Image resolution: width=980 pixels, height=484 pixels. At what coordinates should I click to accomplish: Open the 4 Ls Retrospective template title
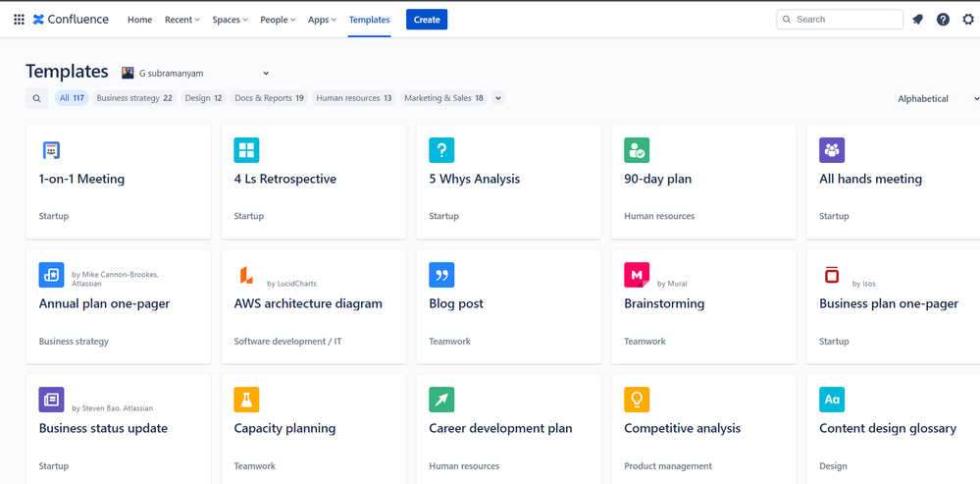tap(285, 179)
